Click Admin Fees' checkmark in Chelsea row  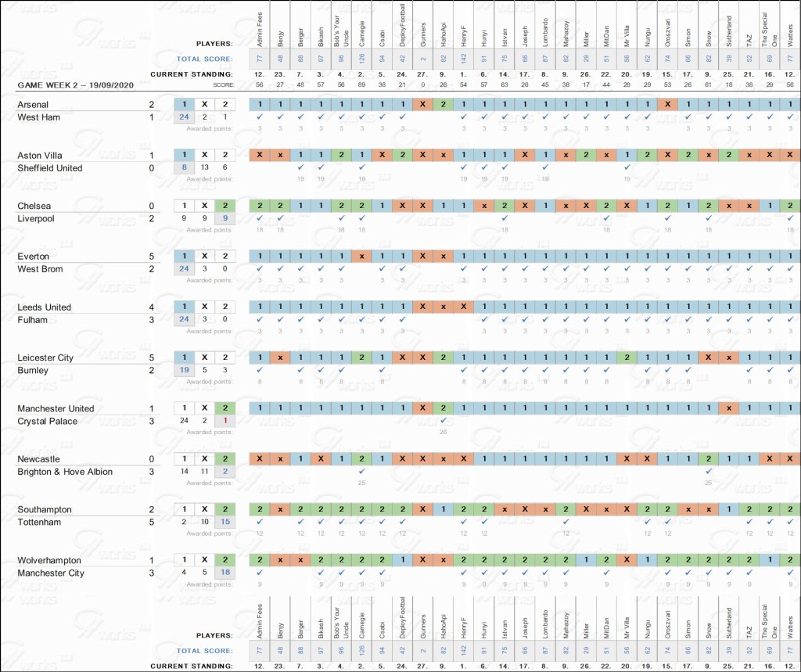click(260, 218)
